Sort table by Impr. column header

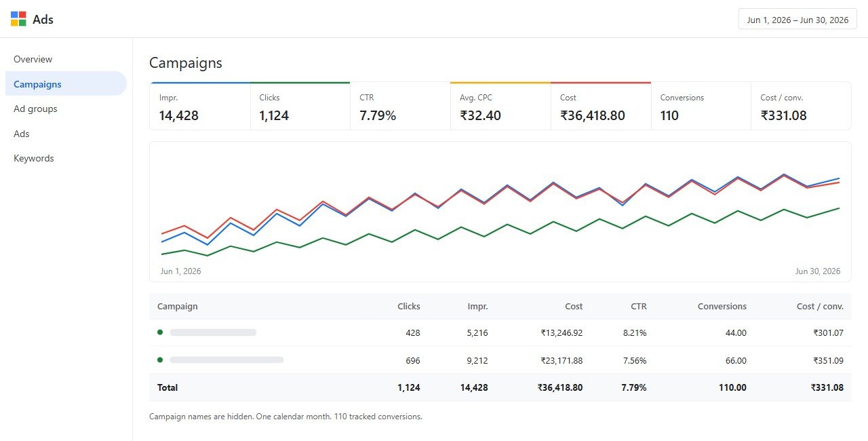tap(478, 306)
